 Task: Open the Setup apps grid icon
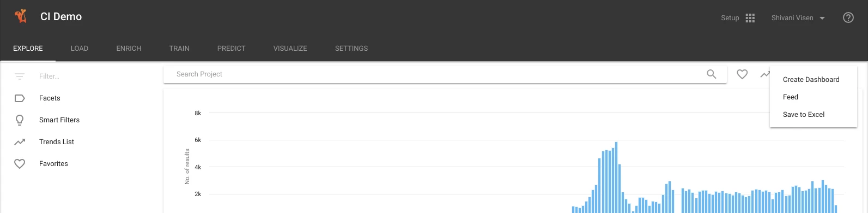point(750,18)
